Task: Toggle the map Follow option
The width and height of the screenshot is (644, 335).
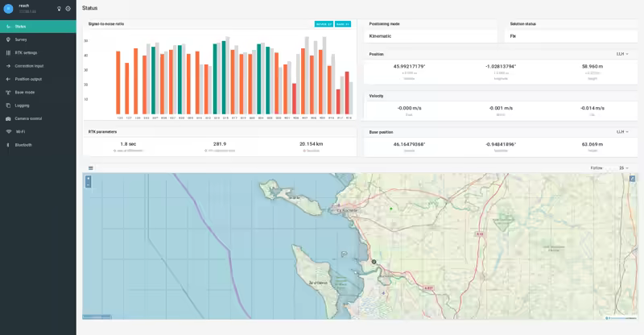Action: point(597,167)
